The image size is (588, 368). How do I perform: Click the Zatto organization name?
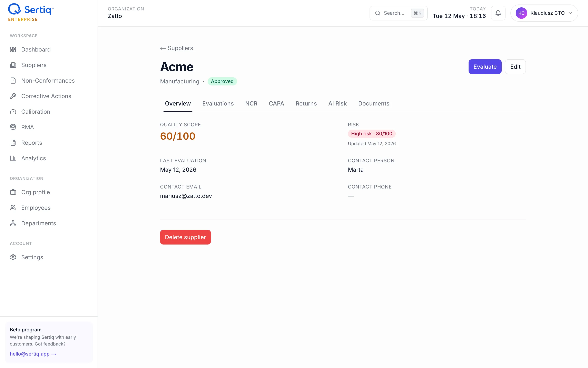click(x=115, y=16)
